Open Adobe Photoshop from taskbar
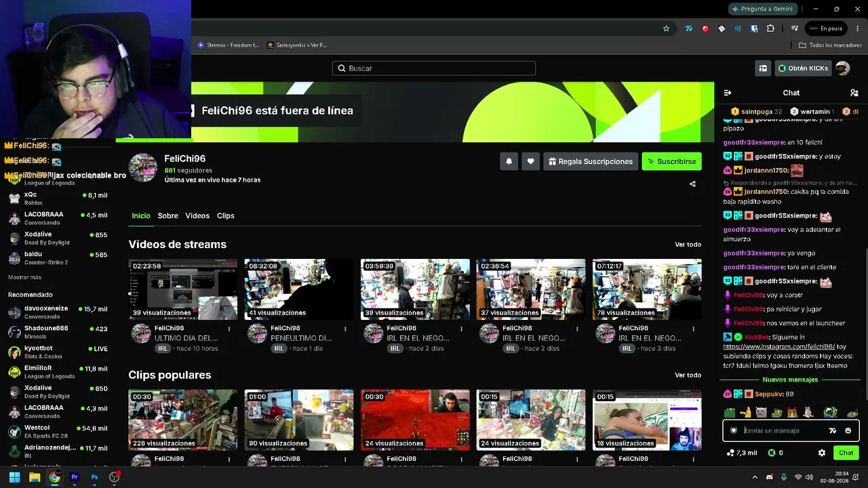 [94, 477]
